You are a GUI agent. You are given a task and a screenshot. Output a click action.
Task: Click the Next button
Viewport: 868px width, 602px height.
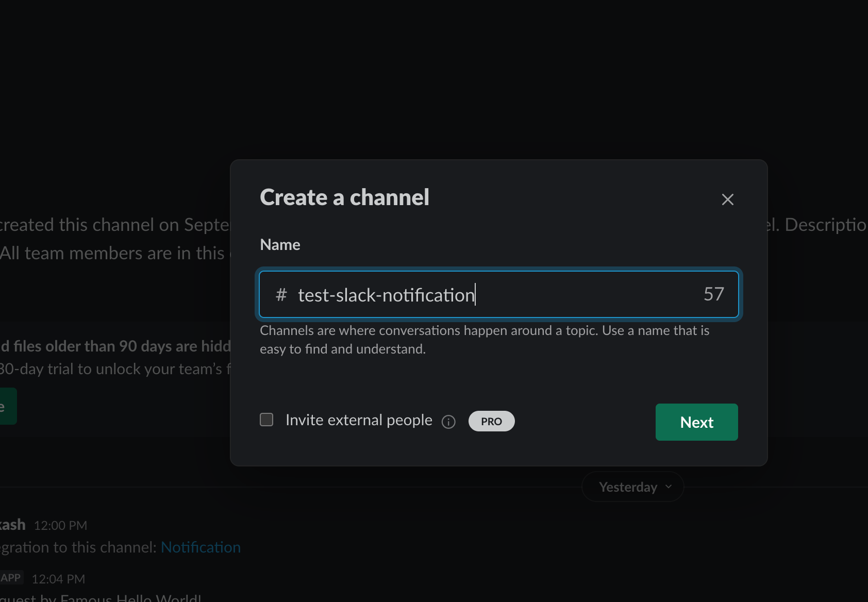[696, 422]
